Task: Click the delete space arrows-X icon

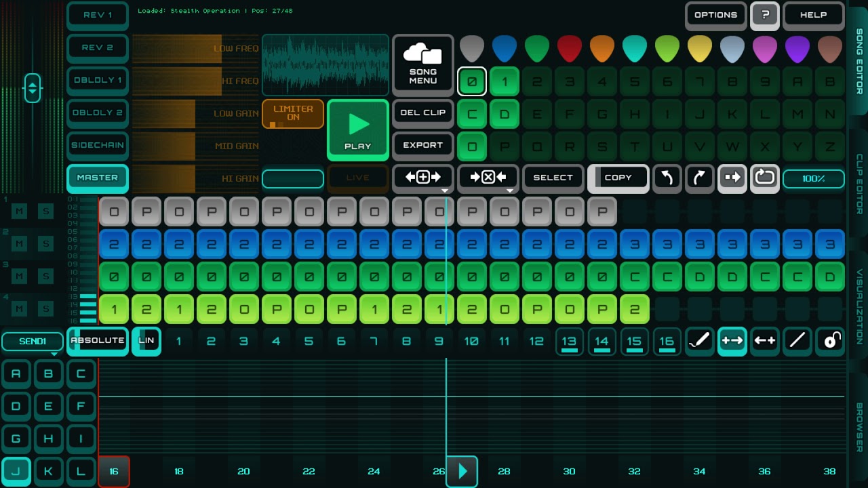Action: 488,178
